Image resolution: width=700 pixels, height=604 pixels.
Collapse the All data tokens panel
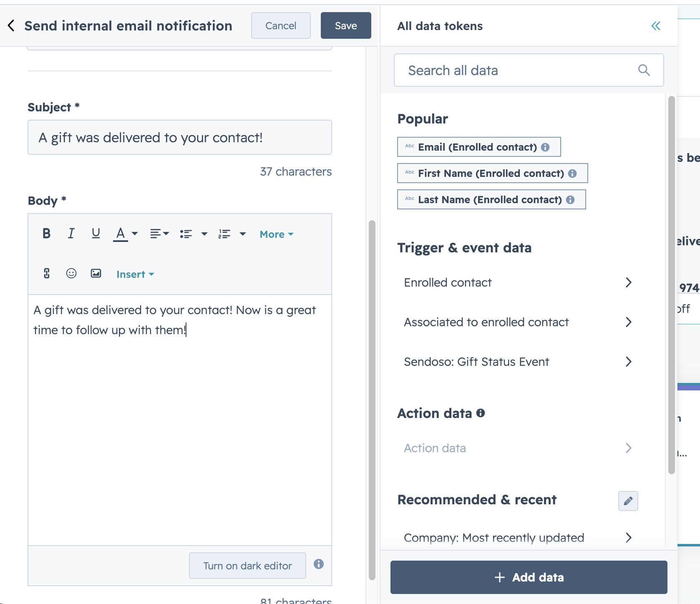(x=656, y=26)
